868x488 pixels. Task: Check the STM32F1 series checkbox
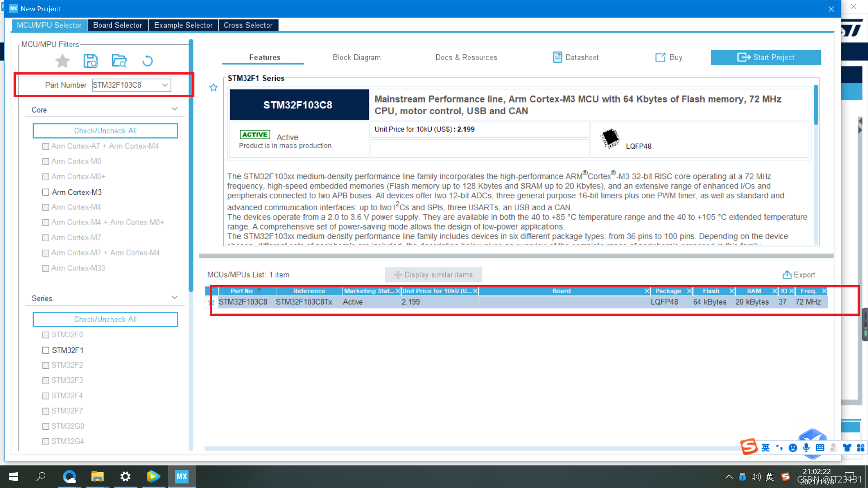[46, 350]
